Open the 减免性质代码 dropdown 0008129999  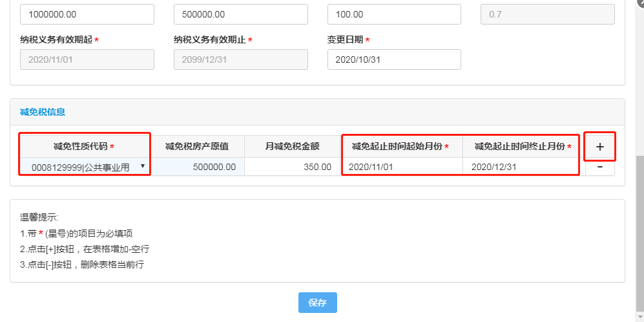coord(85,167)
